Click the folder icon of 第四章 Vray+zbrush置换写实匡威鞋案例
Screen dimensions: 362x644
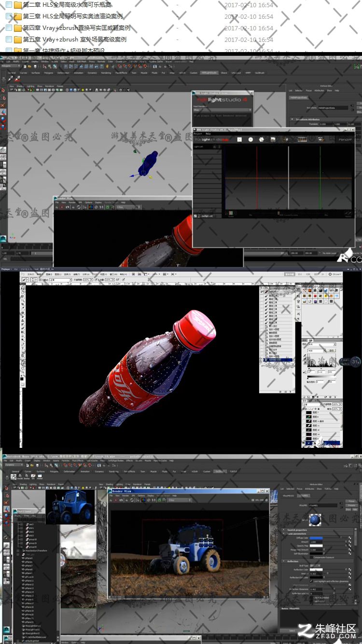18,28
